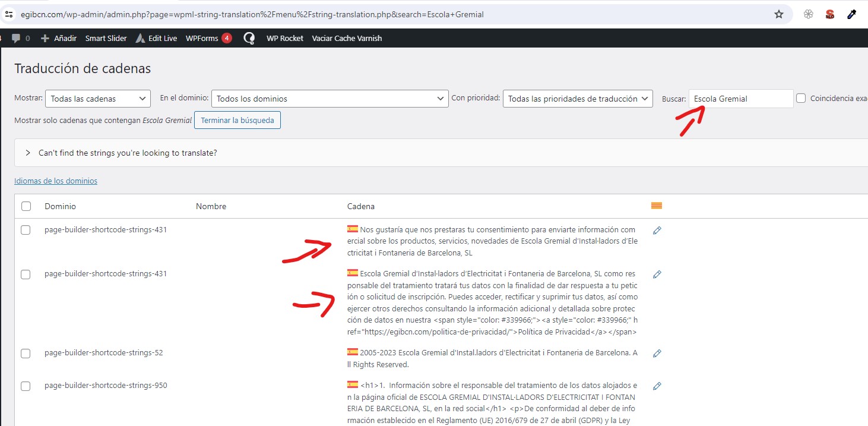This screenshot has width=868, height=426.
Task: Open the Idiomas de los dominios link
Action: click(x=56, y=181)
